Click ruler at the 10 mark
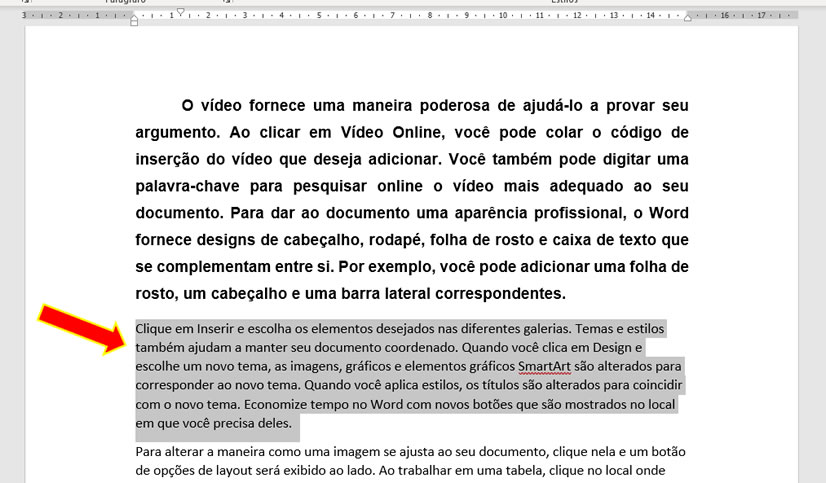The width and height of the screenshot is (826, 483). (x=503, y=15)
